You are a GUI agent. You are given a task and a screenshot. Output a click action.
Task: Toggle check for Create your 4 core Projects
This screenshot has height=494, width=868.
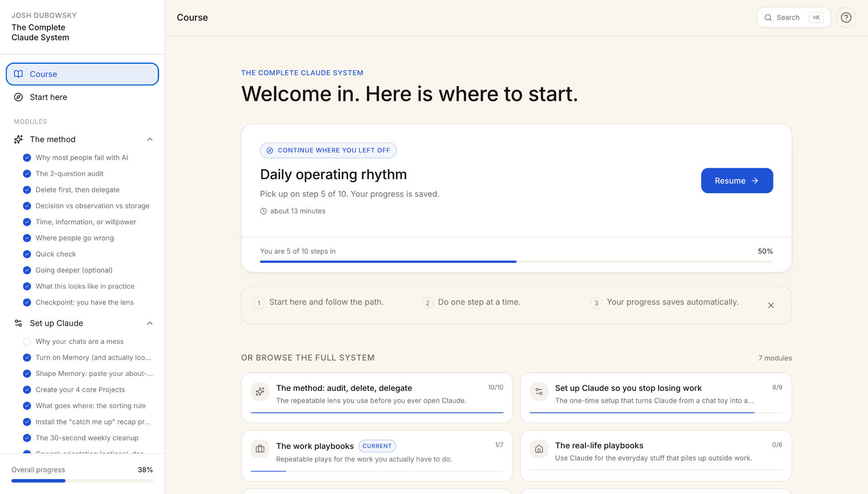27,390
